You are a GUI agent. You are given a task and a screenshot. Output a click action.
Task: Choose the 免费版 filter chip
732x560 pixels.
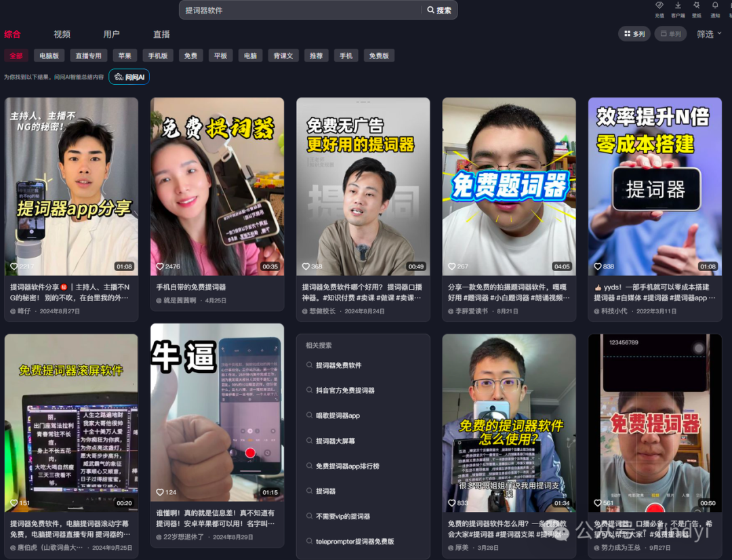379,56
